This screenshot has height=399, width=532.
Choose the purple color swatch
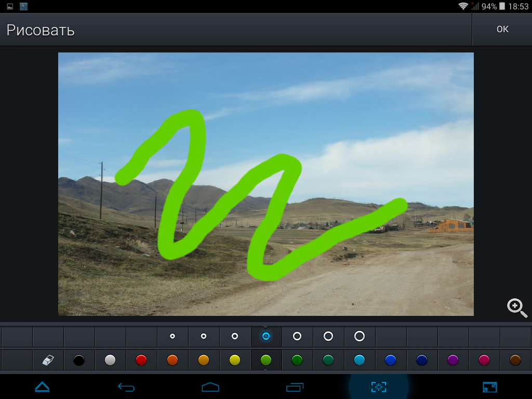pos(453,360)
